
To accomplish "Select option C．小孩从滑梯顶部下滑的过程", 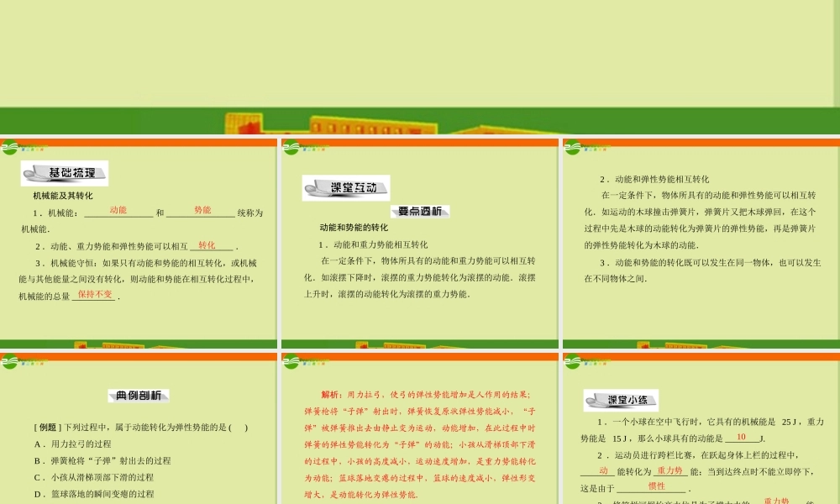I will pyautogui.click(x=94, y=477).
